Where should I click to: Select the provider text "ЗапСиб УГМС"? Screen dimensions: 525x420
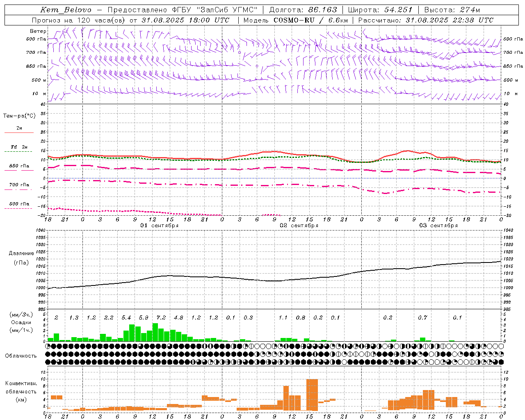pos(228,10)
